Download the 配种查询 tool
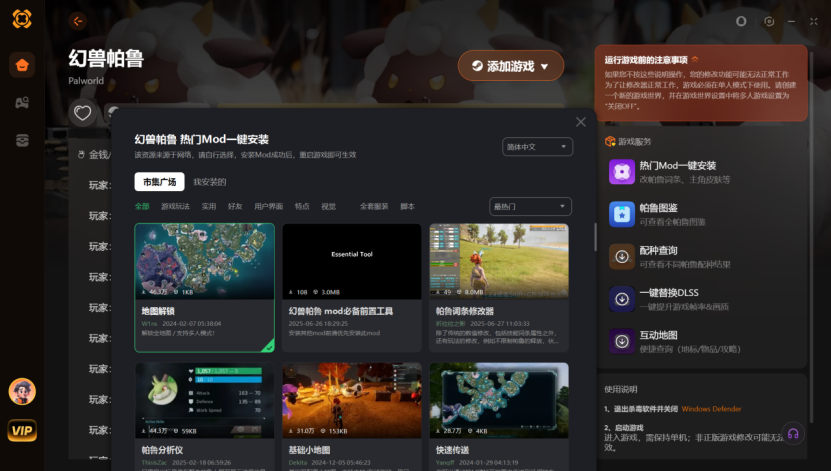Image resolution: width=831 pixels, height=471 pixels. coord(622,256)
